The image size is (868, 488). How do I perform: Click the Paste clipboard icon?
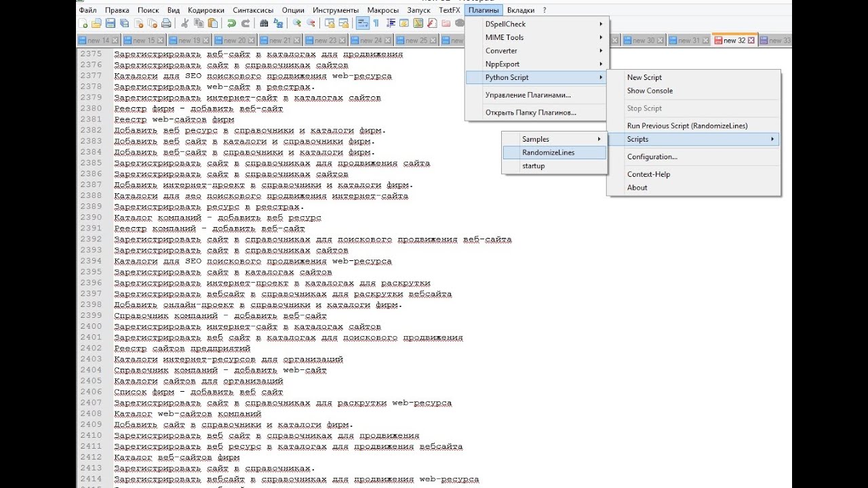tap(212, 24)
